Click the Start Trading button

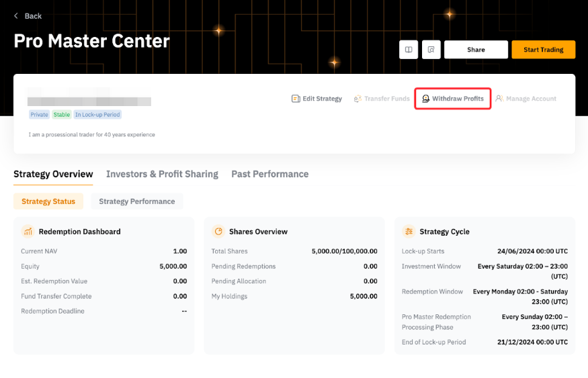(x=543, y=50)
